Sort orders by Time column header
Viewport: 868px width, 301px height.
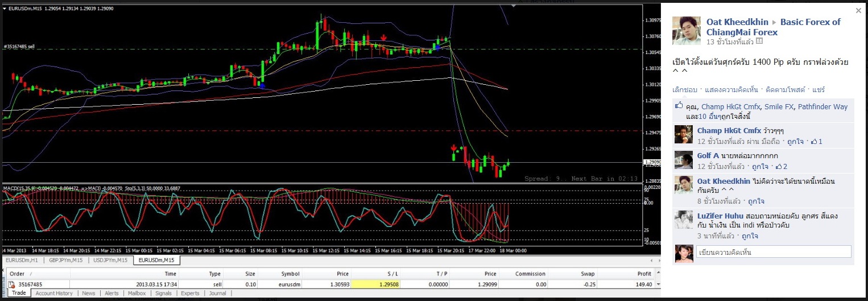pyautogui.click(x=125, y=274)
